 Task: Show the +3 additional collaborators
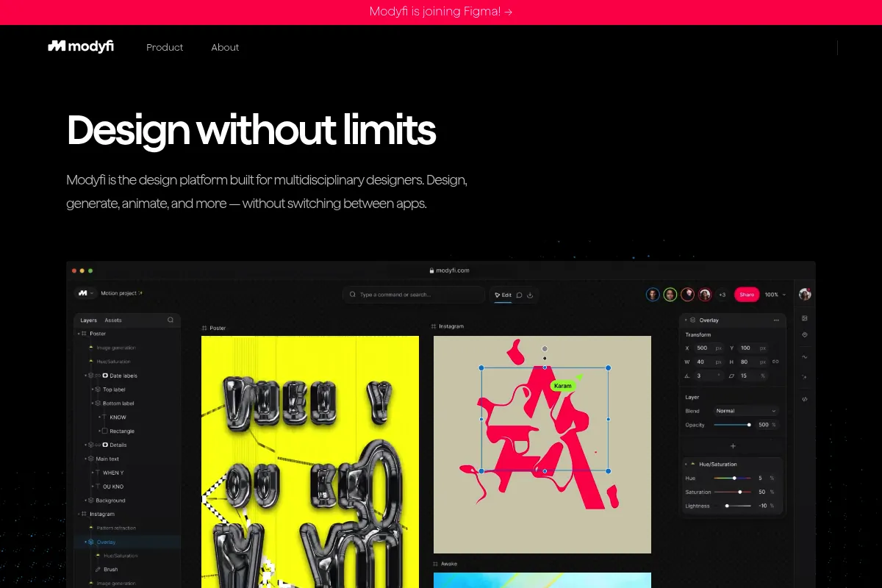tap(722, 294)
